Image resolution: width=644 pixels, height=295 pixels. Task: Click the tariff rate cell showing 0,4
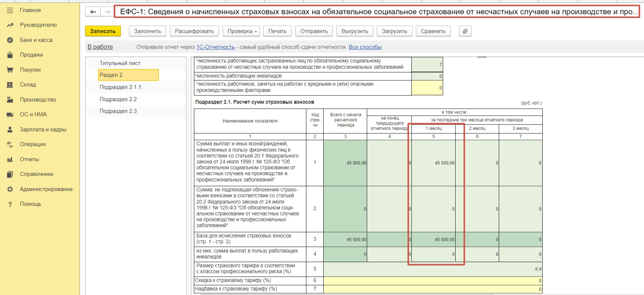point(433,269)
